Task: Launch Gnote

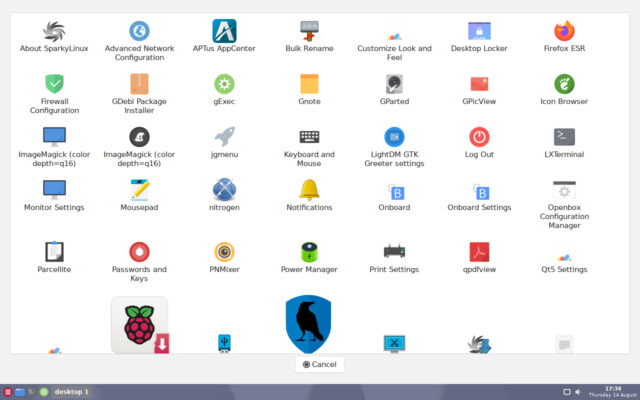Action: click(x=309, y=84)
